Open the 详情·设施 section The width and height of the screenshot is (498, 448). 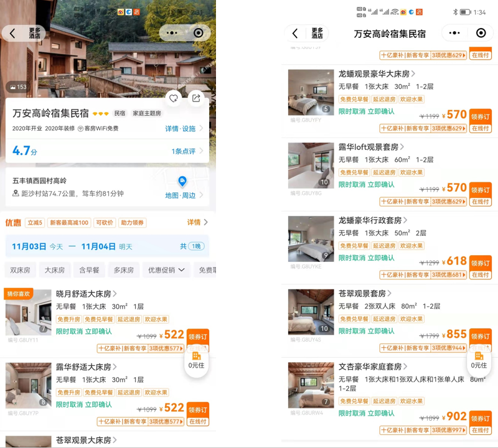coord(184,129)
